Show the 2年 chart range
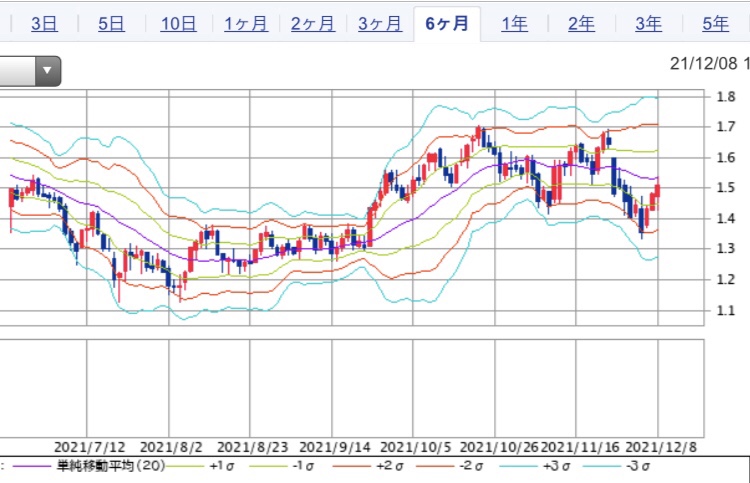Viewport: 750px width, 483px height. [581, 23]
